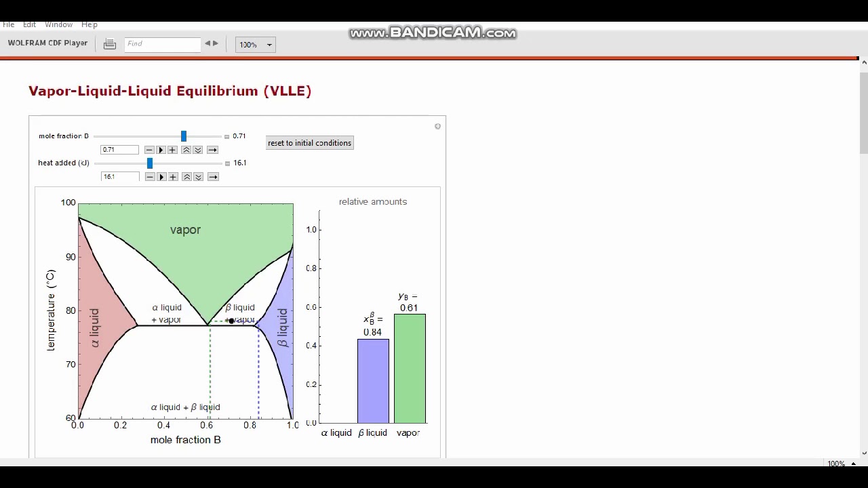868x488 pixels.
Task: Open the Window menu
Action: pyautogui.click(x=58, y=24)
